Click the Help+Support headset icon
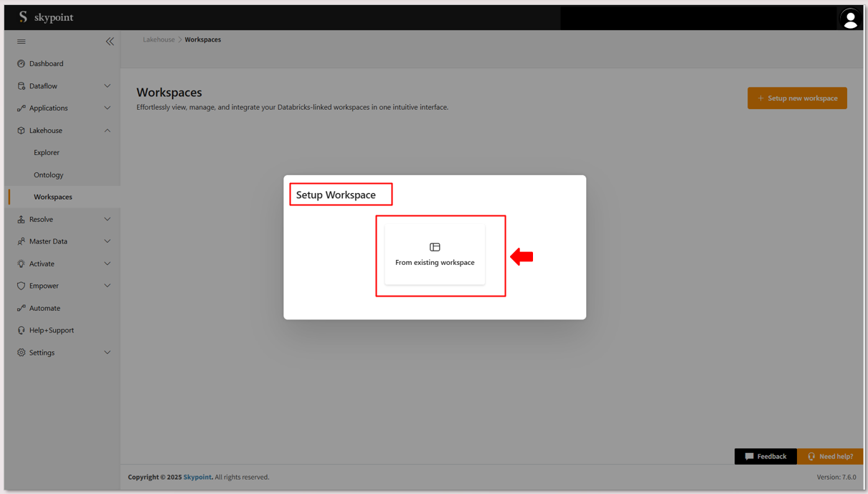This screenshot has height=494, width=868. point(21,330)
